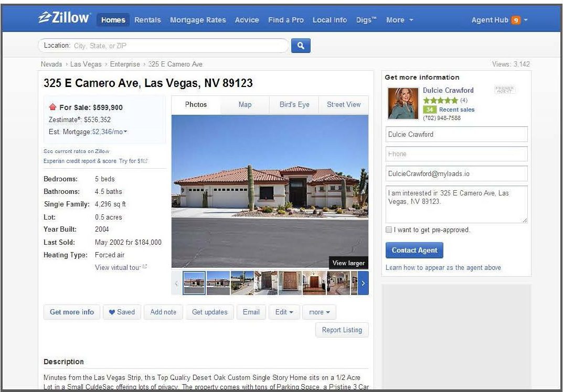Click the Contact Agent button
This screenshot has width=563, height=392.
pos(415,251)
